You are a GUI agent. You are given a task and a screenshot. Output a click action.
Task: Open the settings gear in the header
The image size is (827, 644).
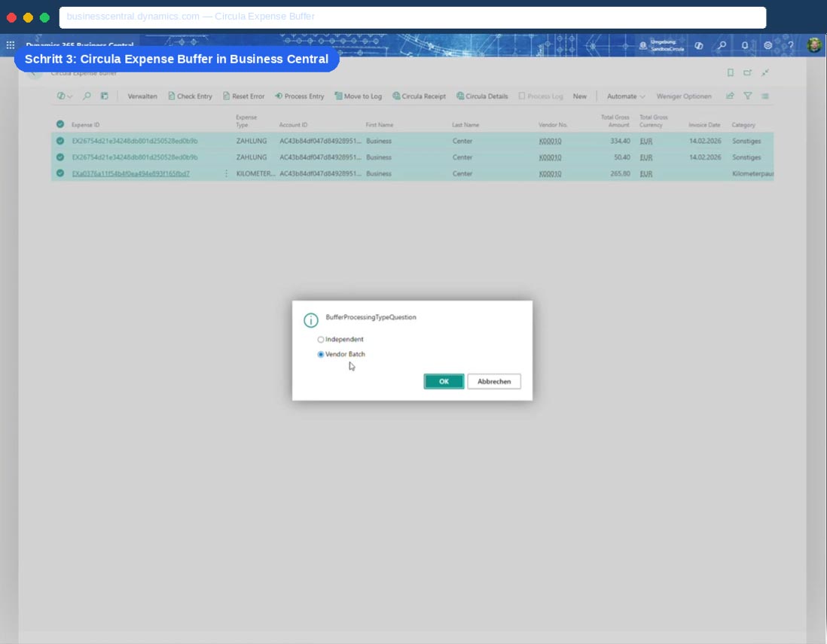768,45
